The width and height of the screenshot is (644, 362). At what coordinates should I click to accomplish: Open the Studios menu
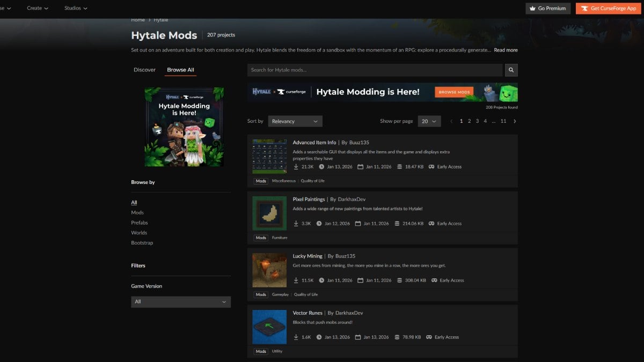point(74,8)
